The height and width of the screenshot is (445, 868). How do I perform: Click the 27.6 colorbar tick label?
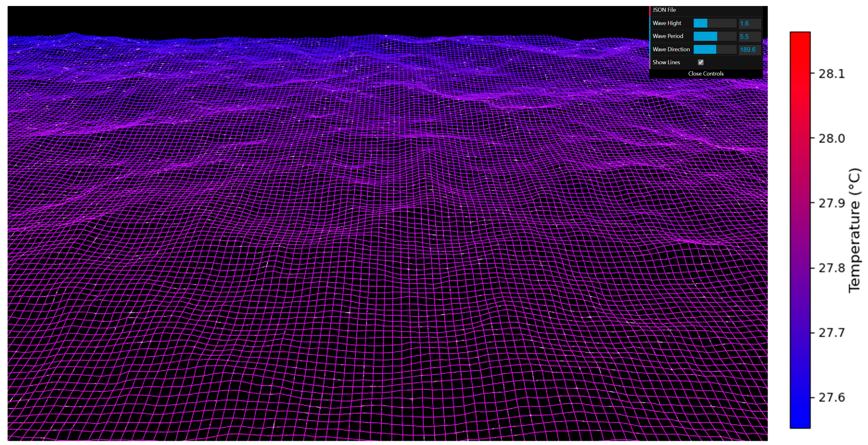click(x=832, y=397)
